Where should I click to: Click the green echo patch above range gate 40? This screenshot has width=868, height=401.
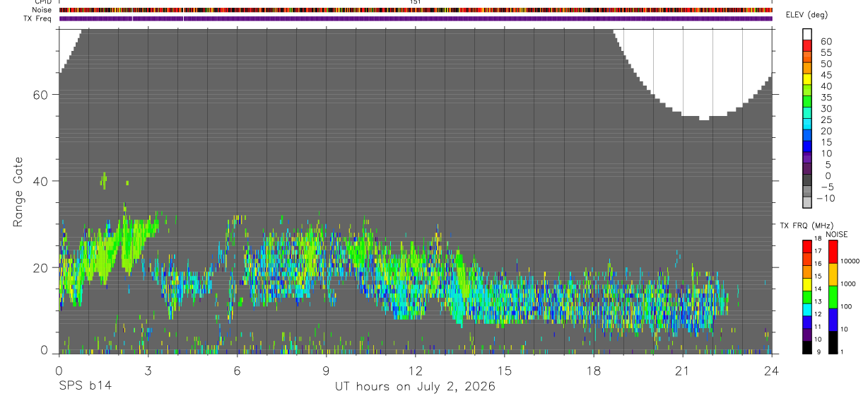[x=104, y=180]
